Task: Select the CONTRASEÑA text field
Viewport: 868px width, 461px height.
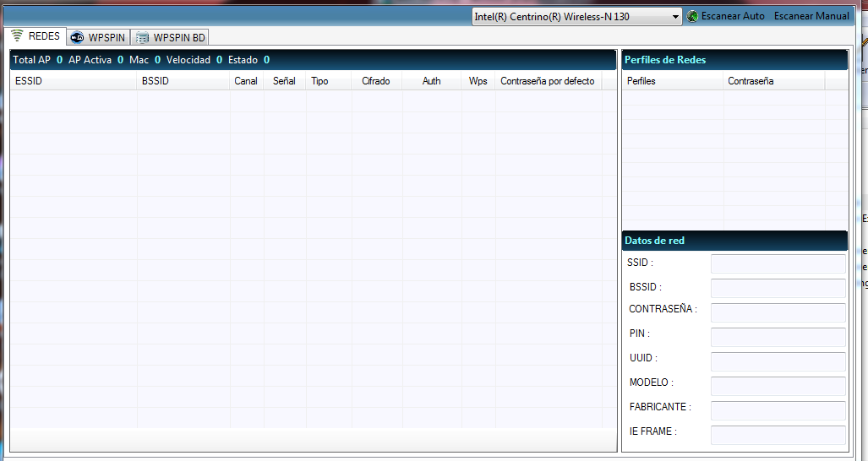Action: (777, 312)
